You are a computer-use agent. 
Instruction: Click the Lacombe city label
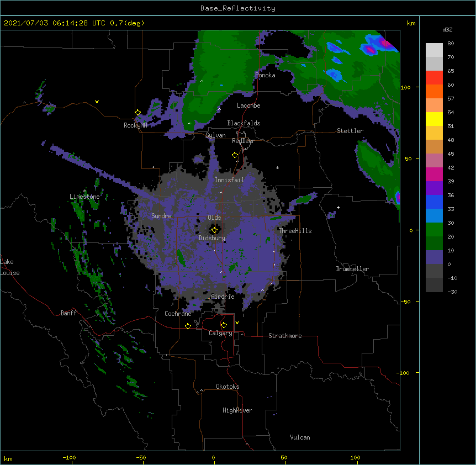(x=248, y=105)
